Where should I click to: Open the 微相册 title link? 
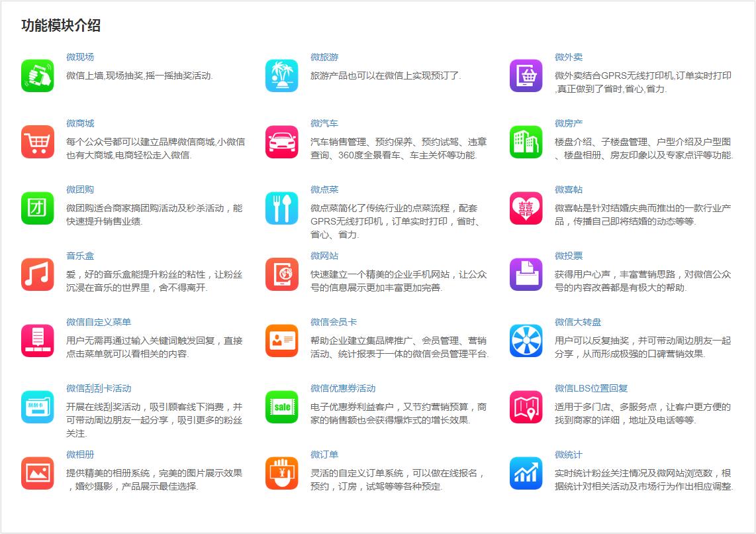point(80,454)
